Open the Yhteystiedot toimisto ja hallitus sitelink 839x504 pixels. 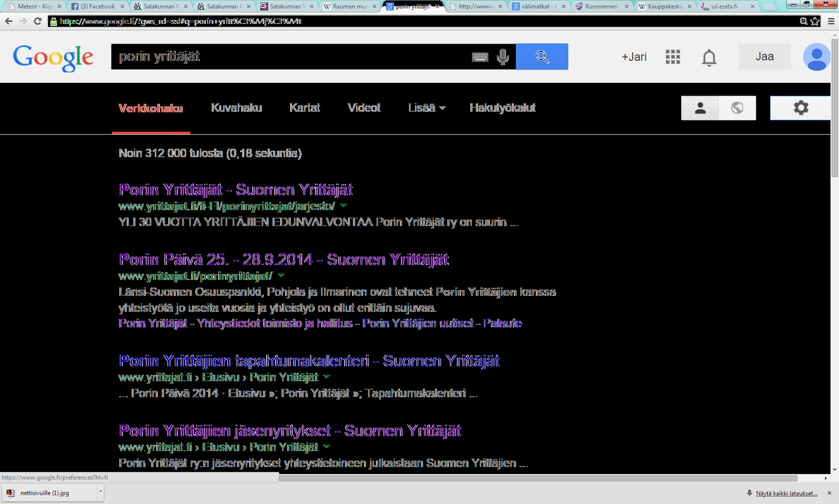275,323
